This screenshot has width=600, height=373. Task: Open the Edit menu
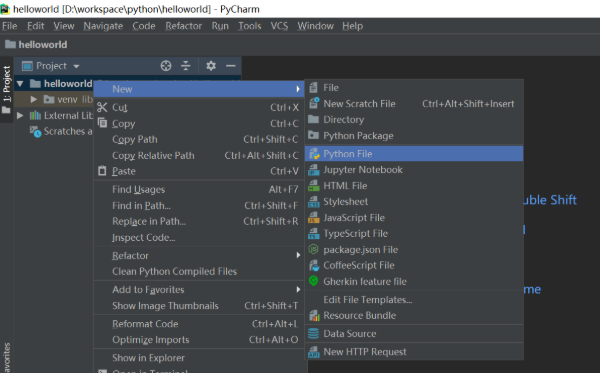tap(36, 26)
